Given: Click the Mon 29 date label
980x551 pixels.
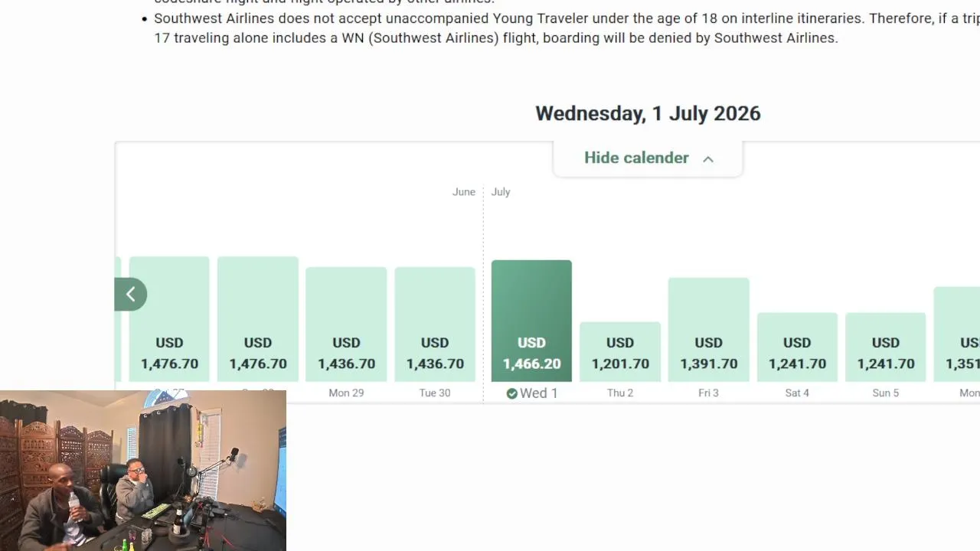Looking at the screenshot, I should [x=346, y=393].
